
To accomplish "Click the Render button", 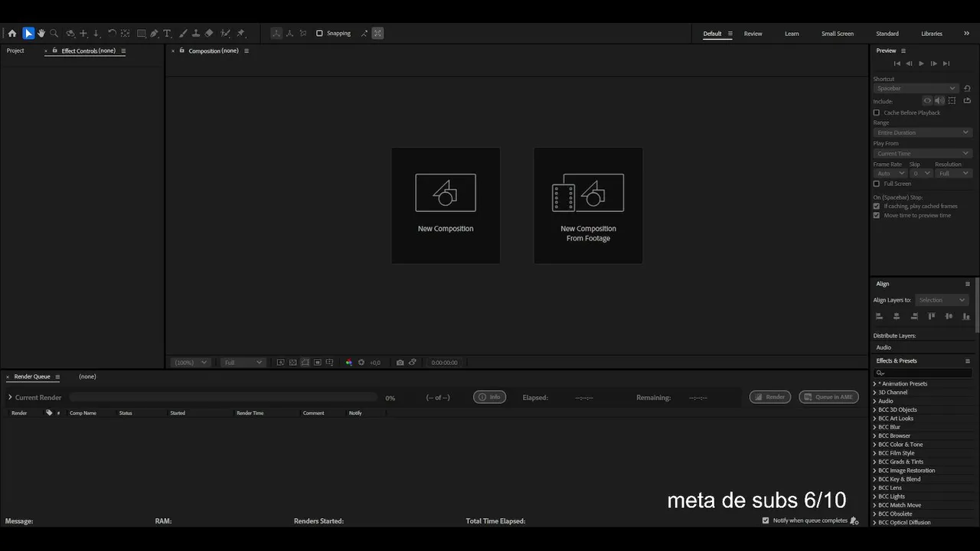I will coord(770,397).
